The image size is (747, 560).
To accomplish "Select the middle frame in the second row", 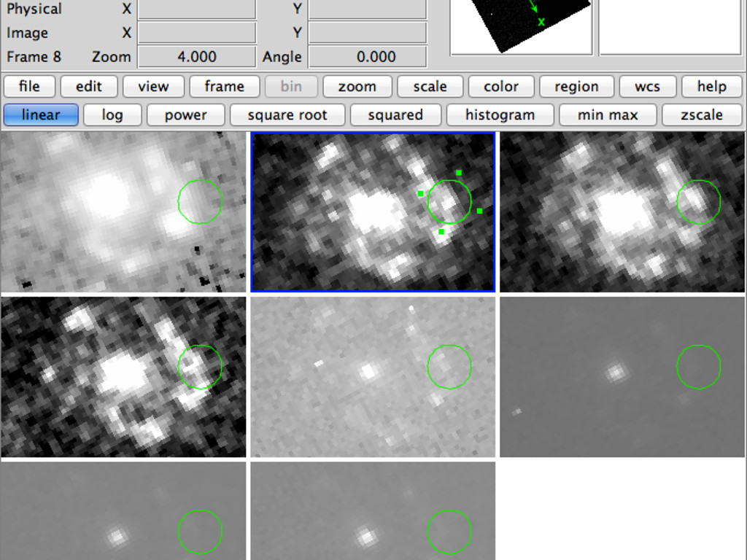I will coord(373,377).
